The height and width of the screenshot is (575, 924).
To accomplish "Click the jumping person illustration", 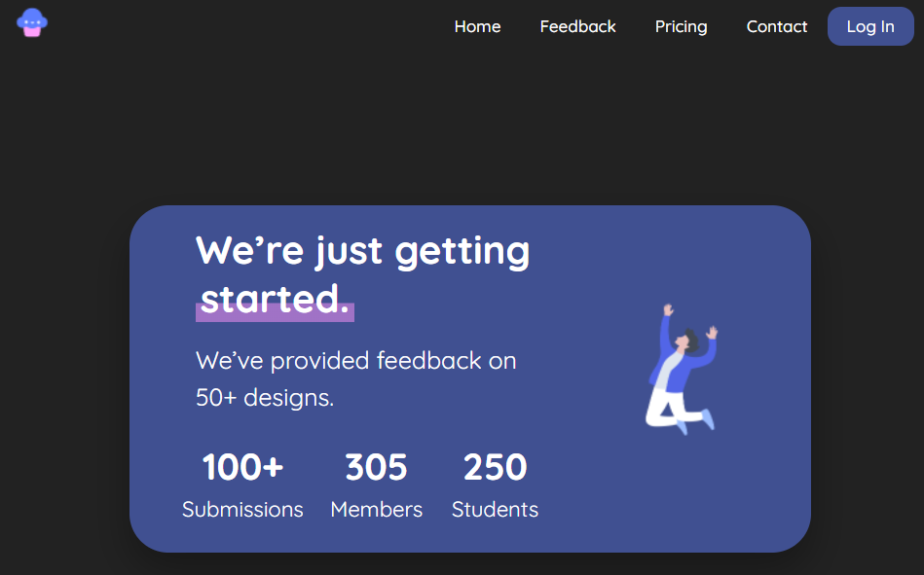I will pyautogui.click(x=681, y=368).
